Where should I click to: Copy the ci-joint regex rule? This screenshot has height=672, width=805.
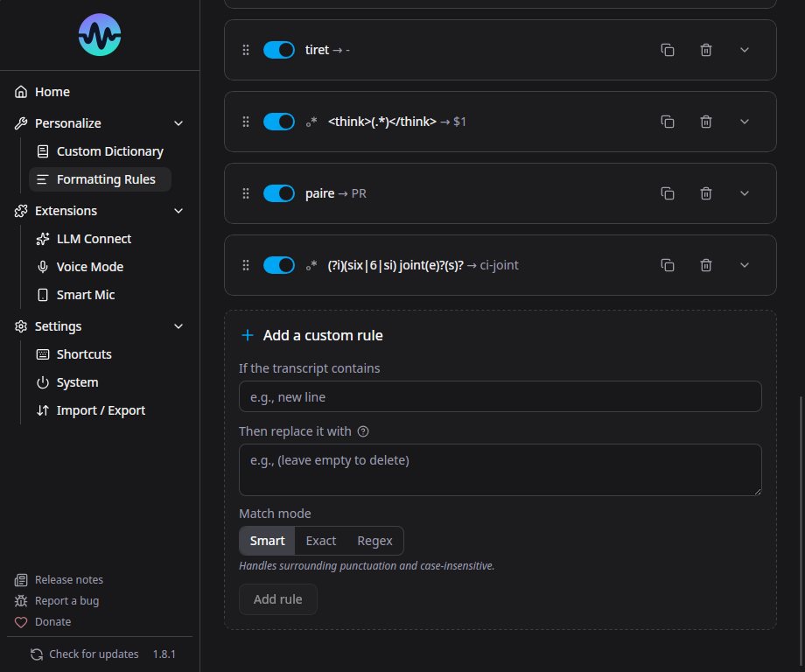(668, 265)
